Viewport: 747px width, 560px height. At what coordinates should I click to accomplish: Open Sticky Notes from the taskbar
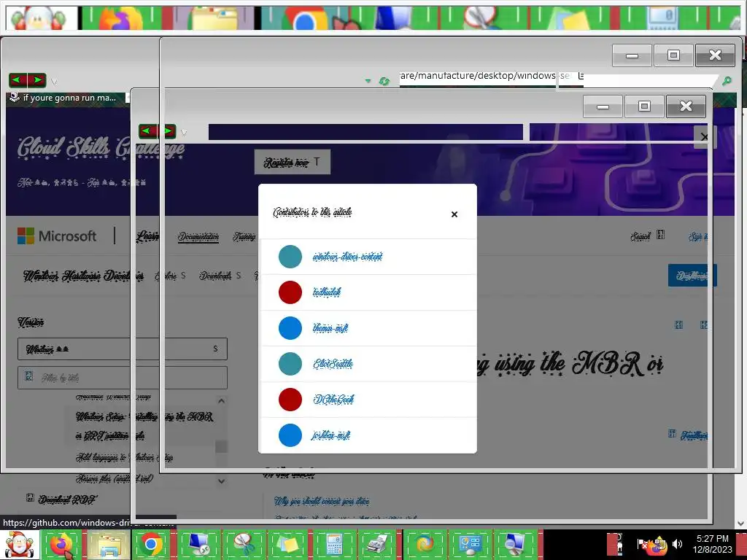click(288, 544)
